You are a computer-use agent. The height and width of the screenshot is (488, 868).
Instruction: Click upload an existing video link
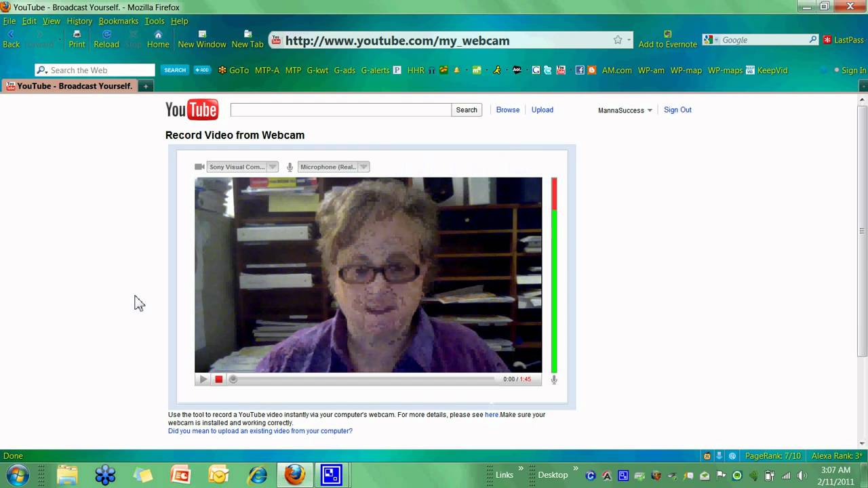[260, 431]
